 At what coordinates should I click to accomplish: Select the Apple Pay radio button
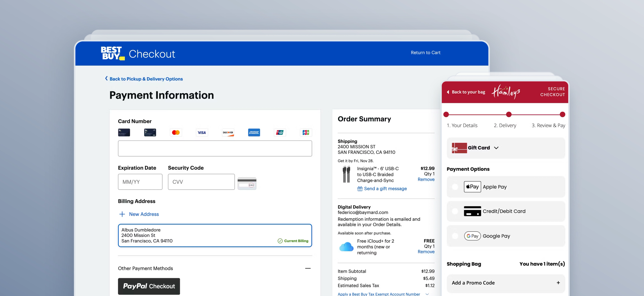point(455,187)
